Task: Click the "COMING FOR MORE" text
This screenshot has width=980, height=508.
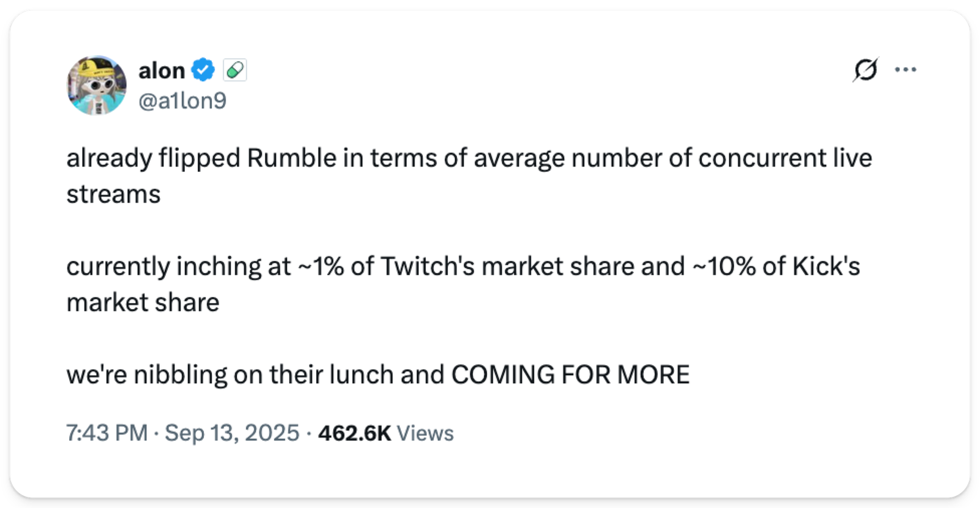Action: pyautogui.click(x=570, y=375)
